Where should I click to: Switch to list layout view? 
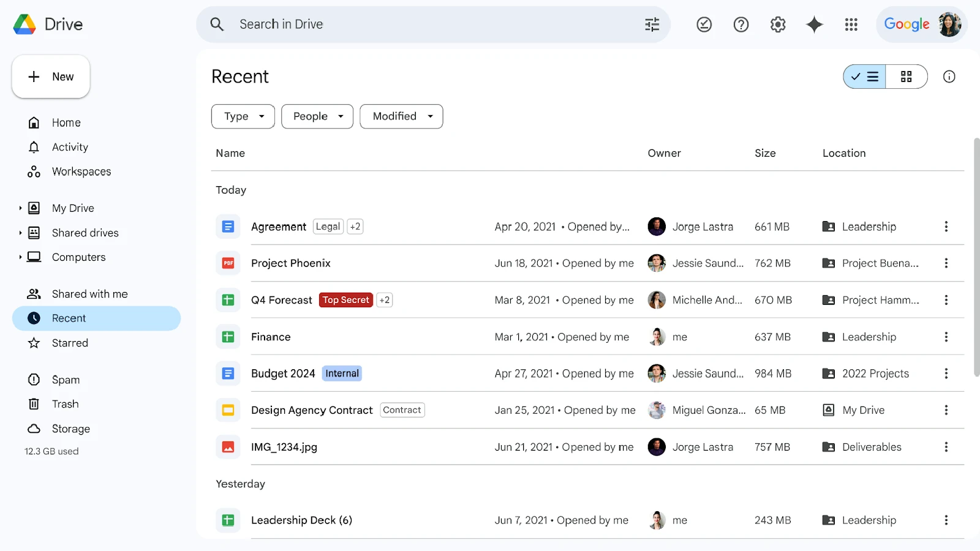865,77
